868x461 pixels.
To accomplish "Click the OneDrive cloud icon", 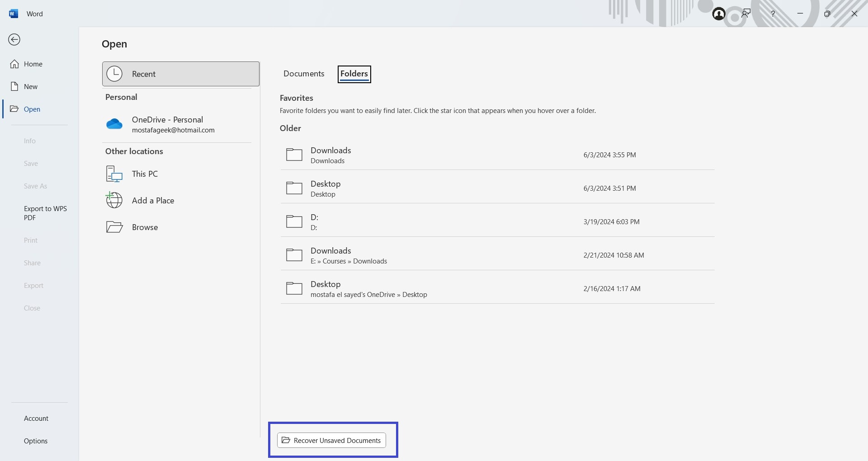I will pos(114,124).
